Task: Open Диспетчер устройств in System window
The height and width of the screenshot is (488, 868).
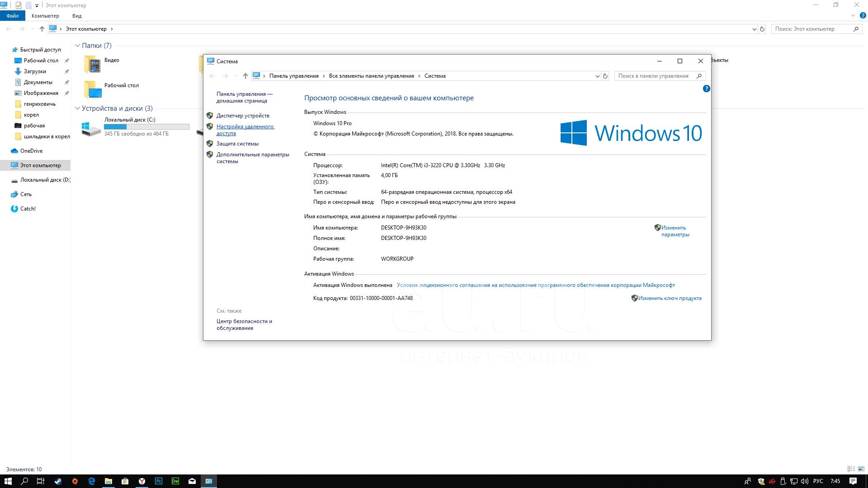Action: [243, 116]
